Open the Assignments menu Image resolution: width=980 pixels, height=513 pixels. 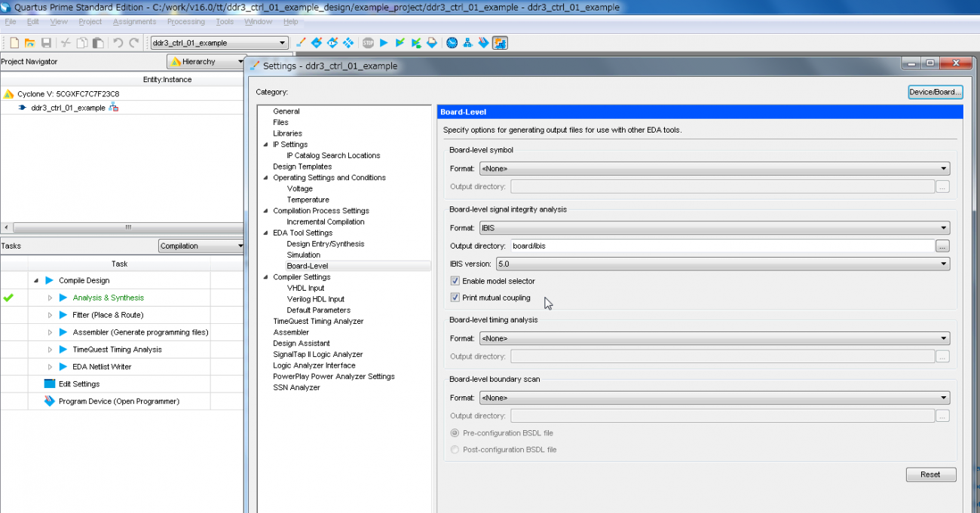click(134, 22)
